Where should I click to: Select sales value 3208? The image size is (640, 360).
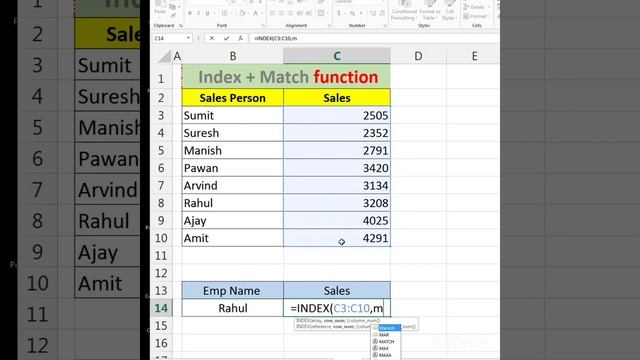(x=337, y=203)
